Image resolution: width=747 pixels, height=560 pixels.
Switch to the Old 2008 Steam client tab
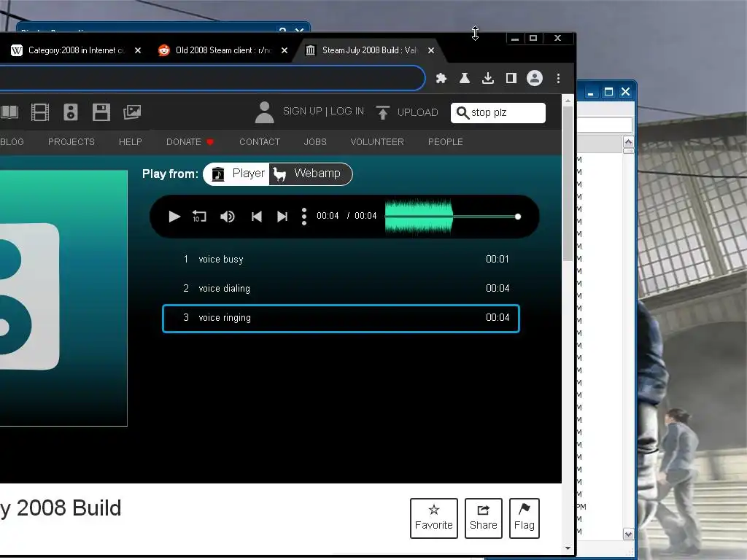(222, 50)
